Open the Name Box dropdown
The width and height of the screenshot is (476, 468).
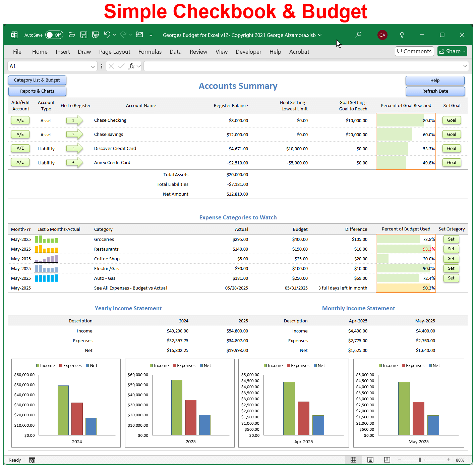93,66
